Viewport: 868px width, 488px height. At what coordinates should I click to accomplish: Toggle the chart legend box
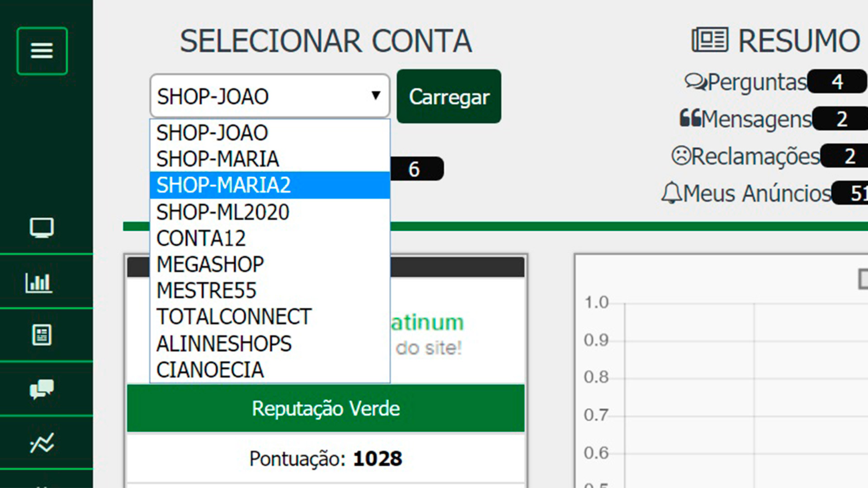[863, 279]
